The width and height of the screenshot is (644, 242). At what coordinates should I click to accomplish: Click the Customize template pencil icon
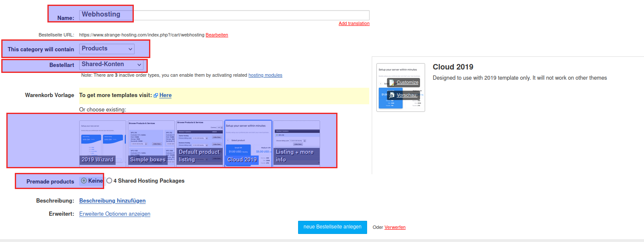point(392,83)
